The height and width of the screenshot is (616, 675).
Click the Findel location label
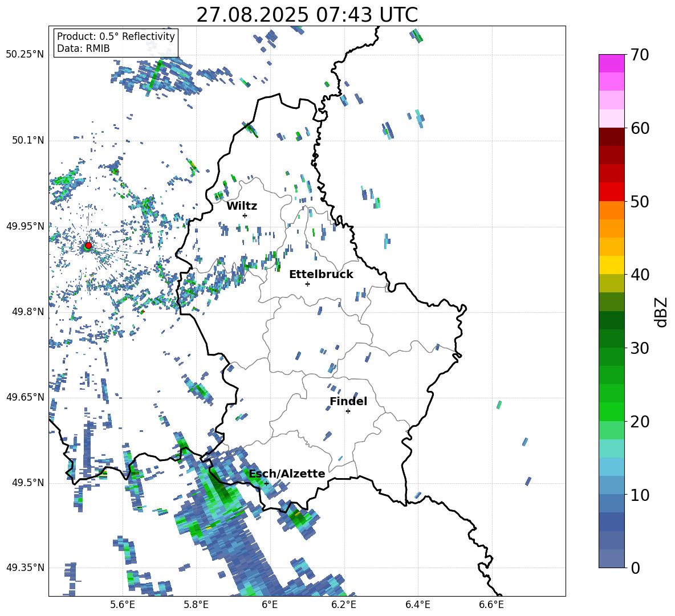[348, 401]
